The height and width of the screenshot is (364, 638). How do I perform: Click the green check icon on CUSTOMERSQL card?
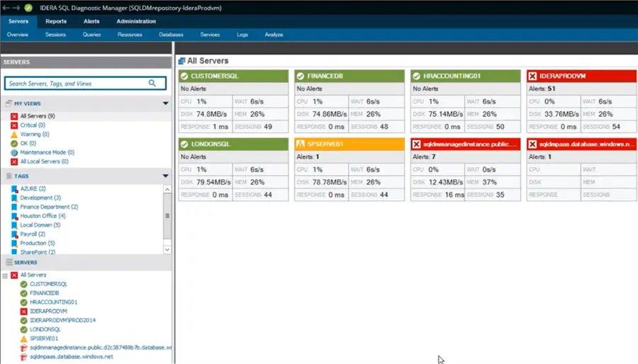[184, 76]
